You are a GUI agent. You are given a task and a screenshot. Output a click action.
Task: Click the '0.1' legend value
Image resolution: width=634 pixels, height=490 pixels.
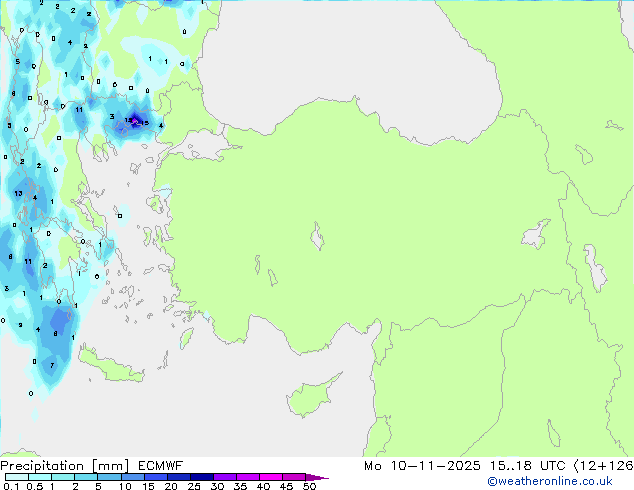[x=11, y=486]
